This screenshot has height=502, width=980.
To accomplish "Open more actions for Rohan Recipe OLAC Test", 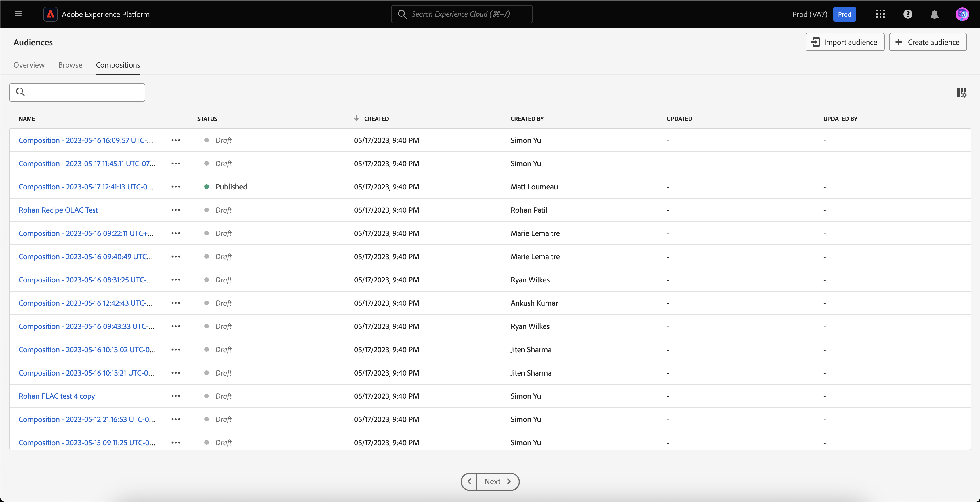I will pyautogui.click(x=176, y=210).
